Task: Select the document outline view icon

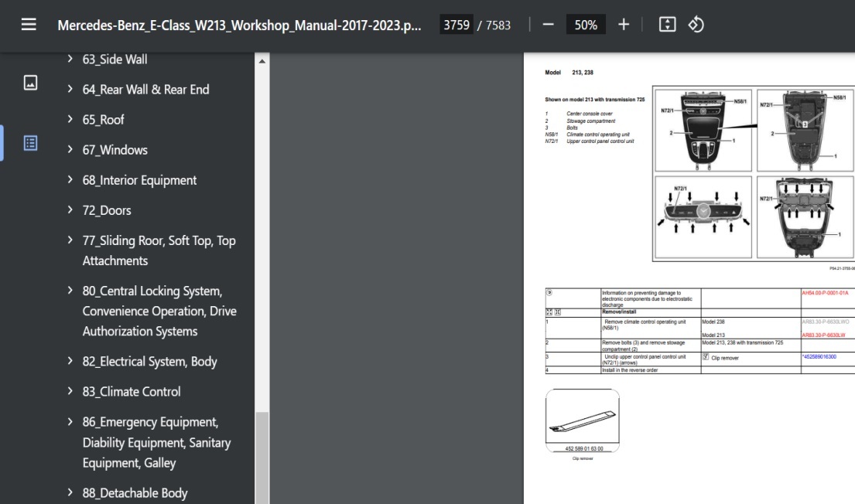Action: 30,143
